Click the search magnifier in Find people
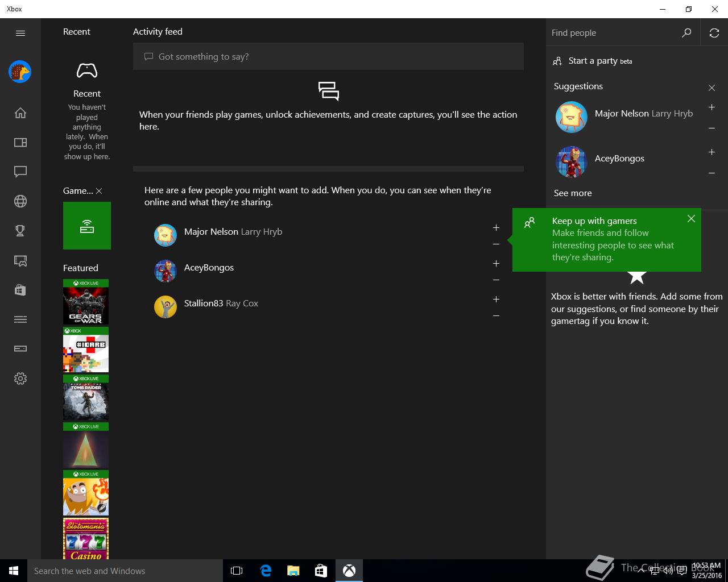 [x=686, y=33]
